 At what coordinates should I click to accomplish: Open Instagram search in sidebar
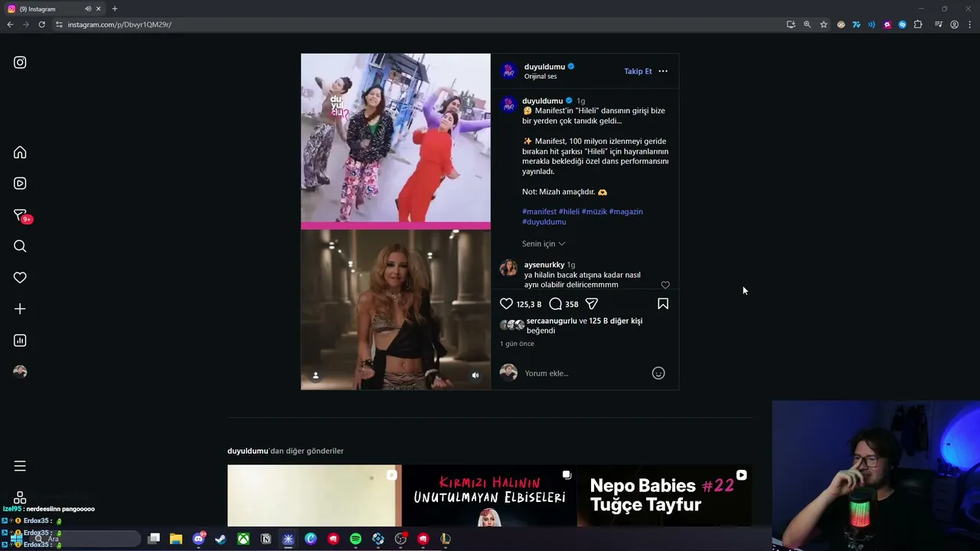click(20, 246)
